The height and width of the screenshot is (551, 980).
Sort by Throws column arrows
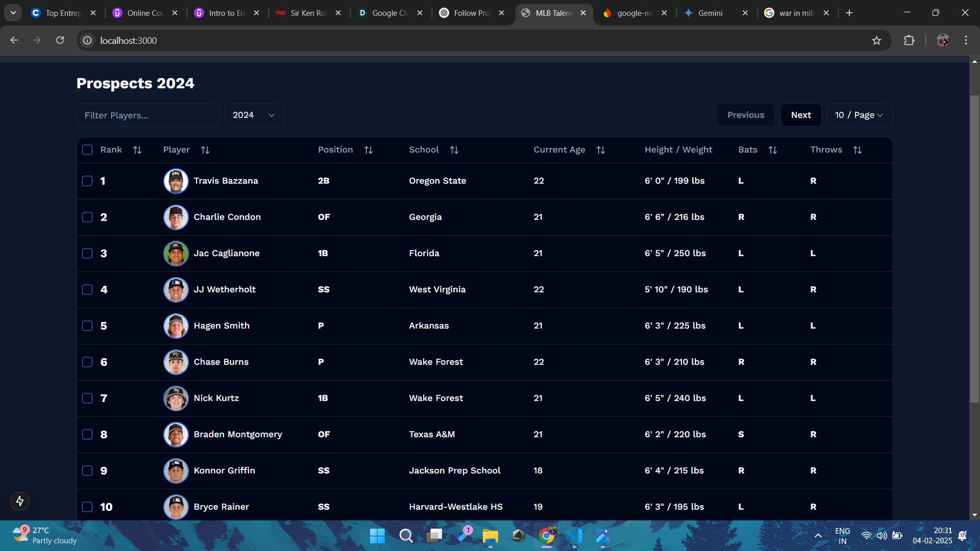coord(857,150)
